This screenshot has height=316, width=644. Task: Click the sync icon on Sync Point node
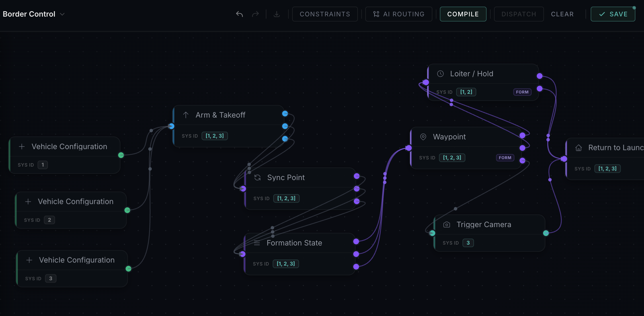257,177
